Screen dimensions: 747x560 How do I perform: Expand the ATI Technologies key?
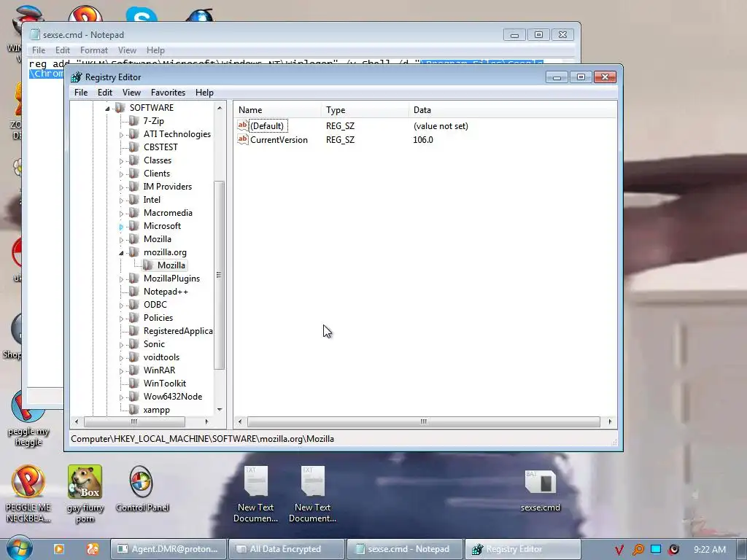(121, 135)
